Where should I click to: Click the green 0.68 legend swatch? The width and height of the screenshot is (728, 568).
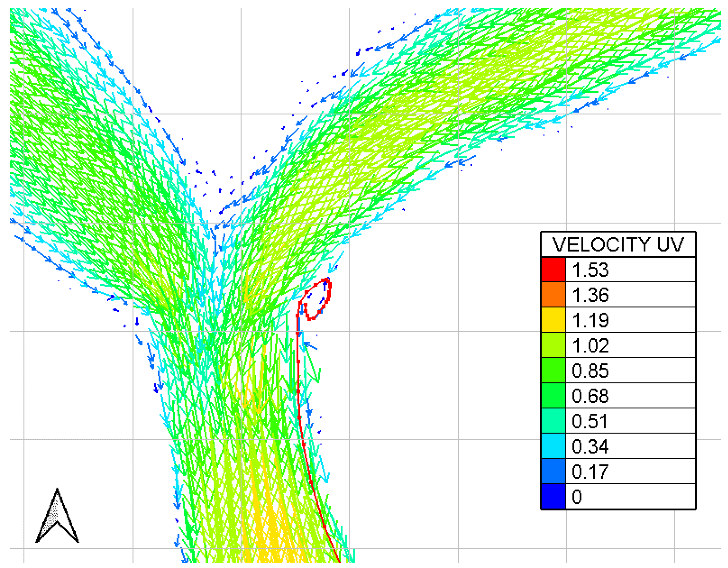pyautogui.click(x=553, y=396)
